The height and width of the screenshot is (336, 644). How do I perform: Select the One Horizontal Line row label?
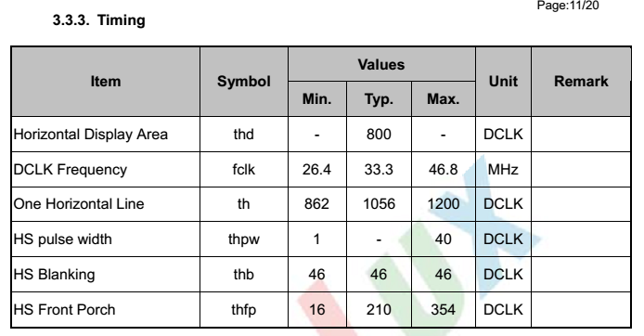tap(79, 204)
